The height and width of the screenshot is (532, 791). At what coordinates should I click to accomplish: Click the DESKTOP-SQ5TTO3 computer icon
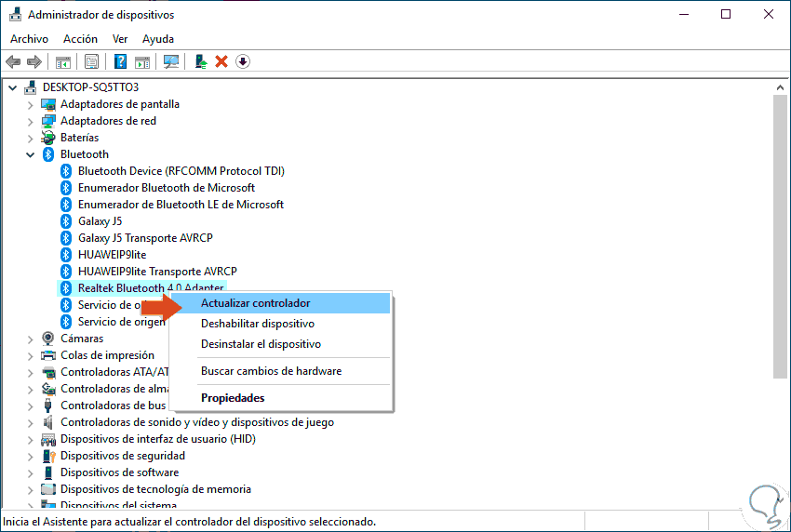(31, 87)
